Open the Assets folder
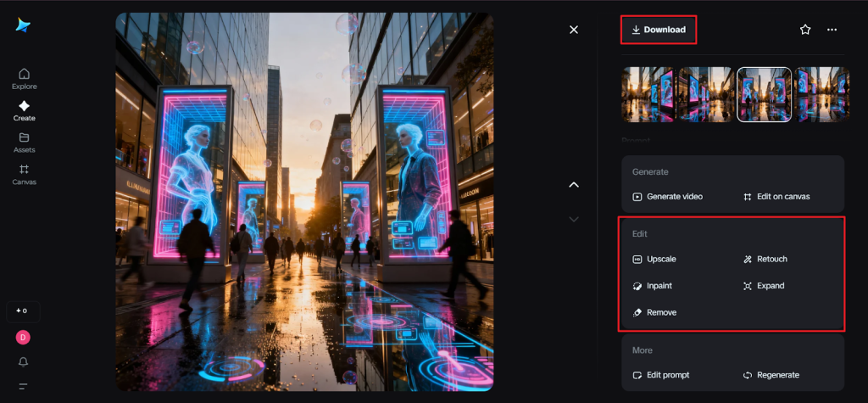Image resolution: width=868 pixels, height=403 pixels. 24,143
